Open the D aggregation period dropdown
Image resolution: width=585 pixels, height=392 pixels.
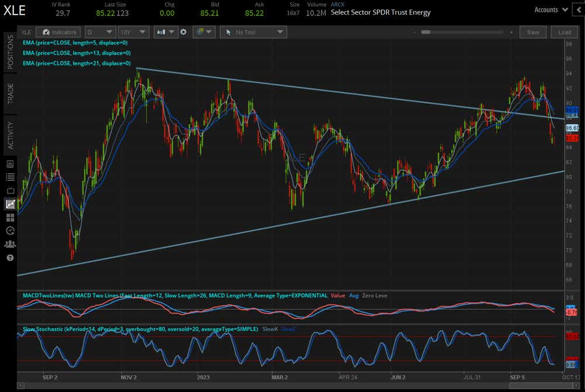click(x=99, y=32)
